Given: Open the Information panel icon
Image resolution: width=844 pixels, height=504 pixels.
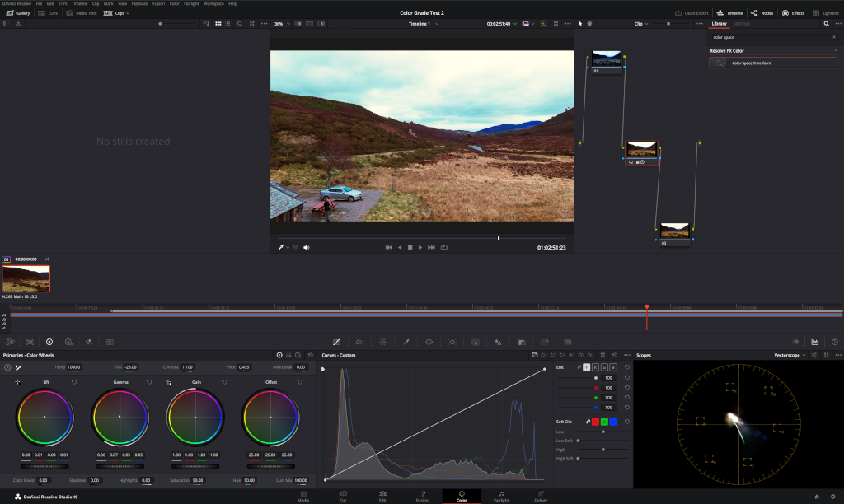Looking at the screenshot, I should point(835,342).
